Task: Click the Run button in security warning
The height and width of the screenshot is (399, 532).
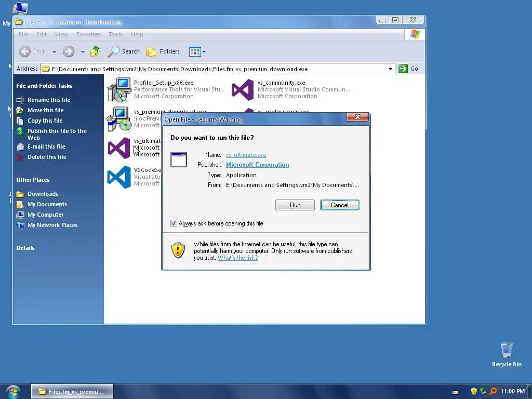Action: point(295,205)
